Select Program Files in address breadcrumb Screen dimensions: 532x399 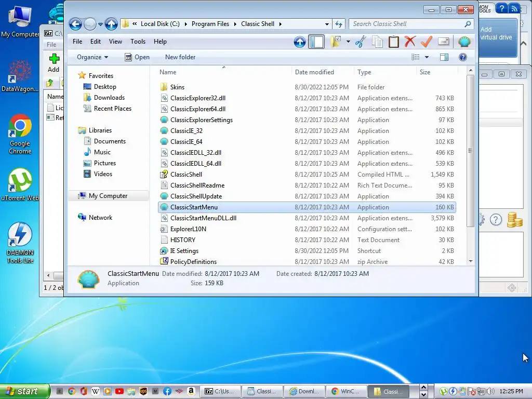pyautogui.click(x=210, y=24)
